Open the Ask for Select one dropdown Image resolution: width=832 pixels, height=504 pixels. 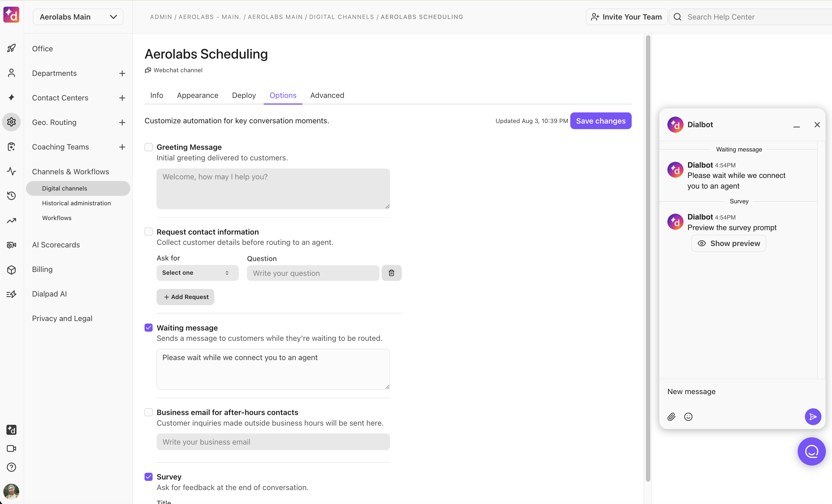[x=198, y=273]
